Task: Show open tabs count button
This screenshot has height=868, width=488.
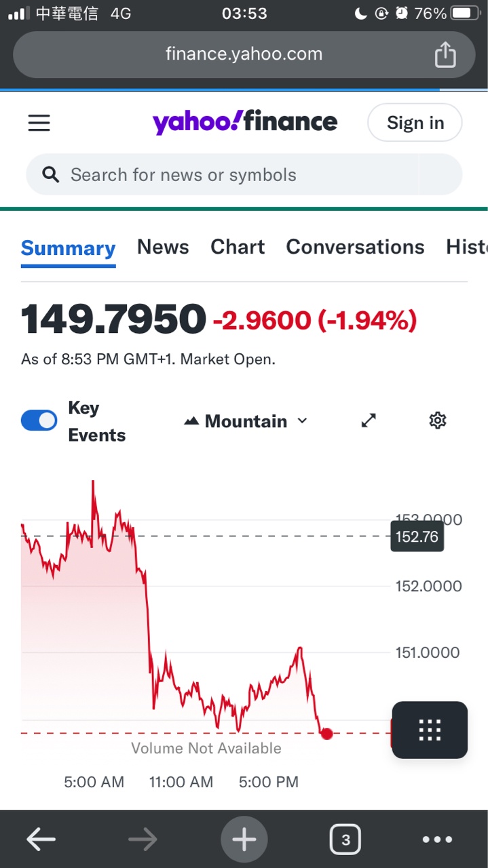Action: pyautogui.click(x=345, y=840)
